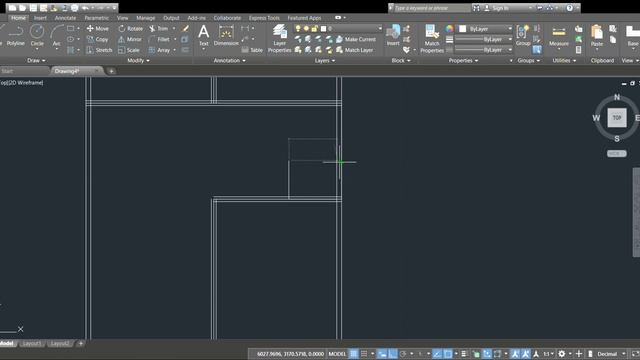Add new layout with plus button
Image resolution: width=640 pixels, height=360 pixels.
(x=80, y=344)
